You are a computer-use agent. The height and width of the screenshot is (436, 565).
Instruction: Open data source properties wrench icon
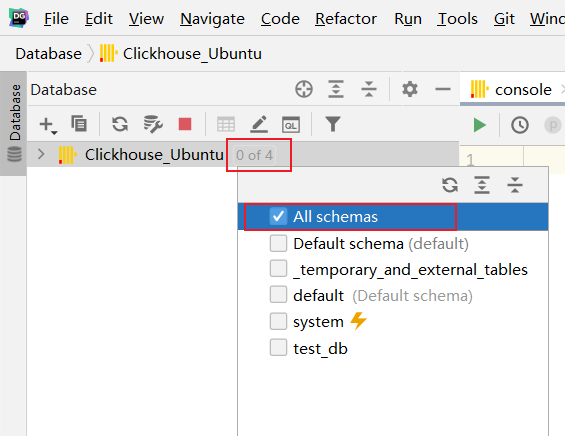pos(153,124)
